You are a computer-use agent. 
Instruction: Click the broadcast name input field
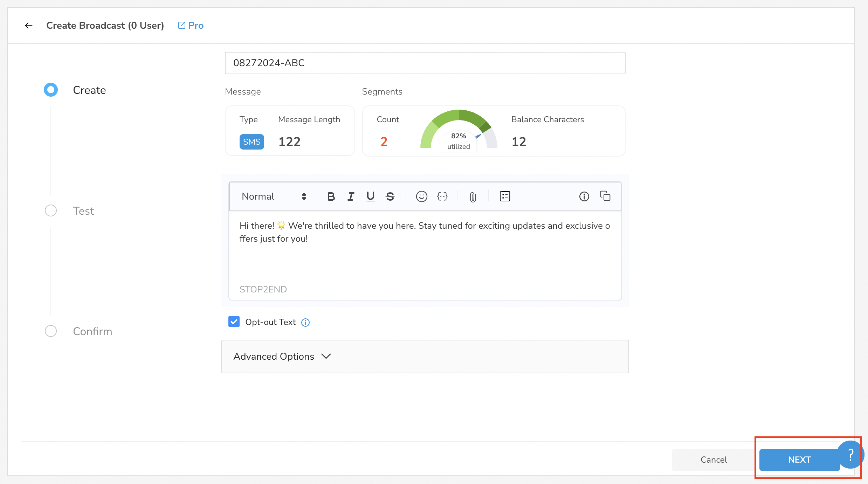pos(425,63)
